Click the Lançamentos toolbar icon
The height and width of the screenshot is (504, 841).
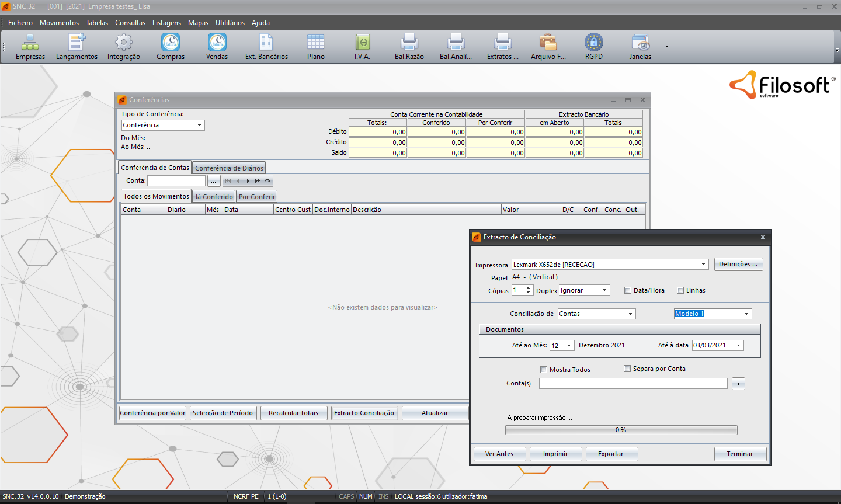(x=77, y=43)
